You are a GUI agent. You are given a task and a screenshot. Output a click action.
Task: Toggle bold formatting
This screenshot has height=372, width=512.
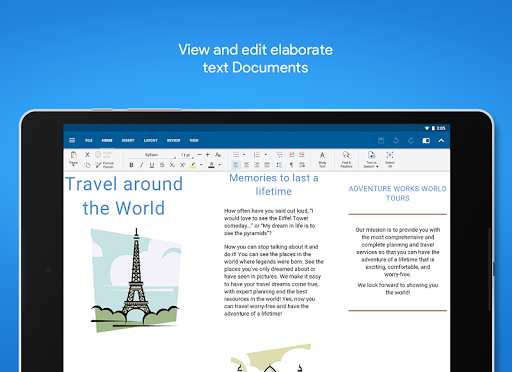131,165
